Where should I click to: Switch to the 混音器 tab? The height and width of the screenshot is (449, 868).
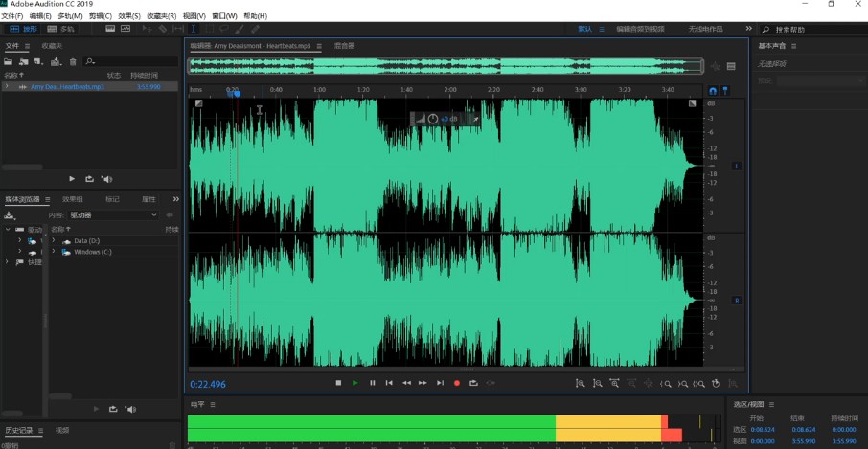point(344,45)
